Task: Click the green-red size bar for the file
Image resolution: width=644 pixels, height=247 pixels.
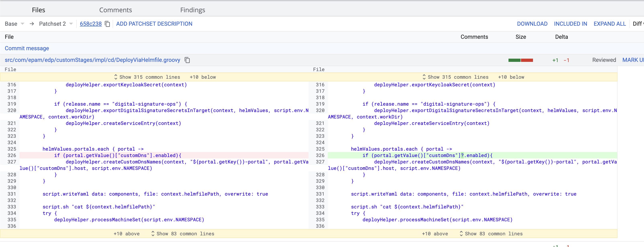Action: pyautogui.click(x=521, y=60)
